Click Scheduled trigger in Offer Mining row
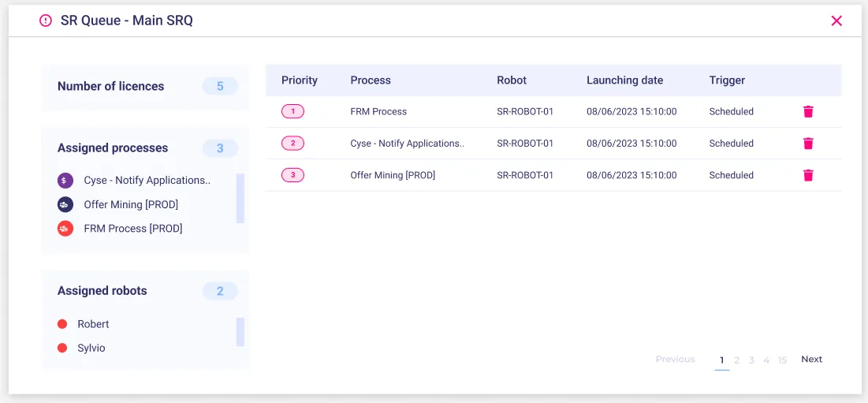868x403 pixels. pos(732,176)
